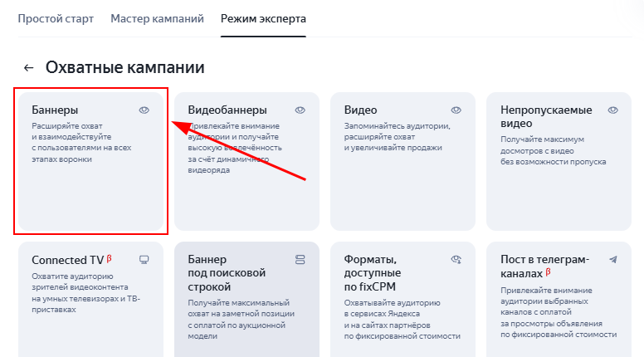Select the Режим эксперта tab
This screenshot has height=357, width=644.
(263, 18)
